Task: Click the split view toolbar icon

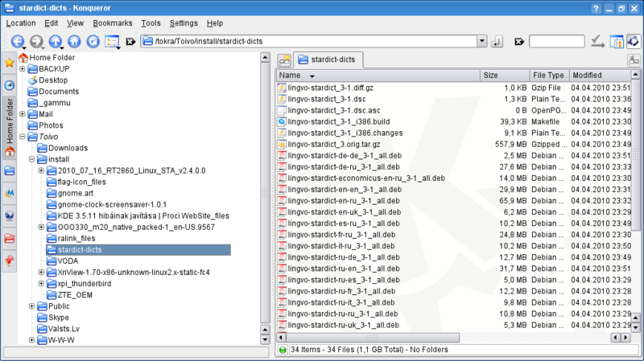Action: click(x=617, y=42)
